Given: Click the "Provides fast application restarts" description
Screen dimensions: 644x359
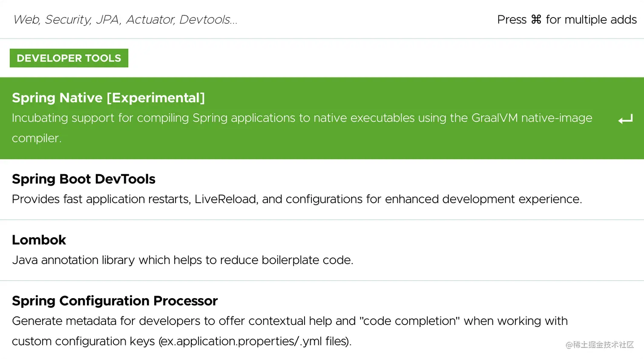Looking at the screenshot, I should coord(101,199).
